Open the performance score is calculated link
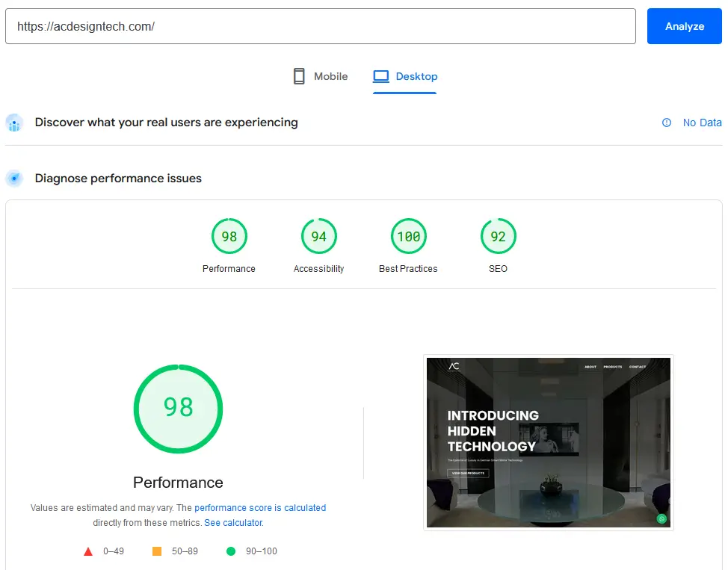This screenshot has width=728, height=570. [260, 508]
